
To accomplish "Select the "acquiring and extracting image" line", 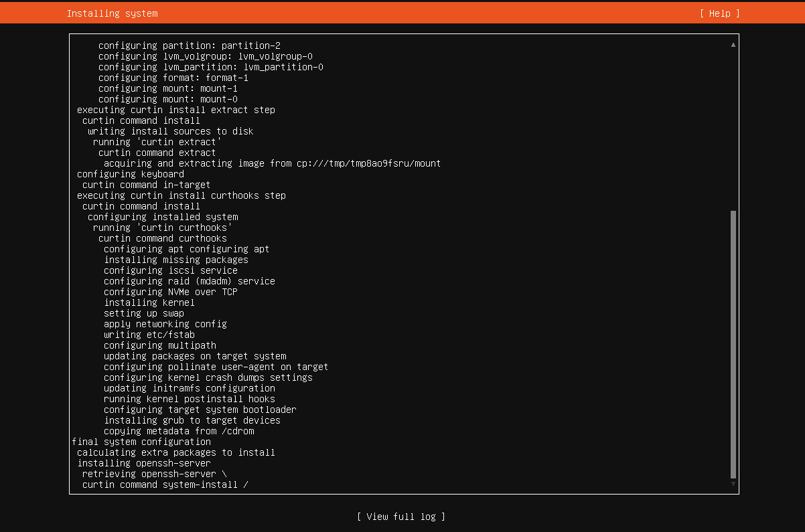I will click(272, 163).
